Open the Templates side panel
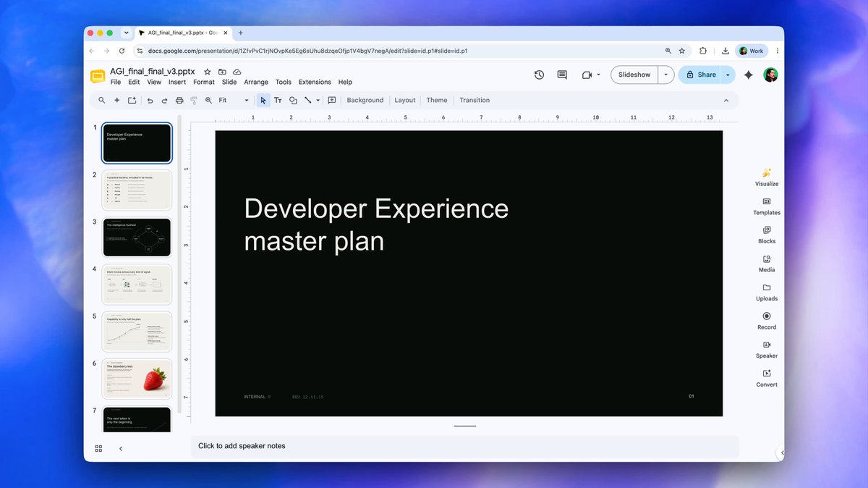868x488 pixels. pos(767,206)
